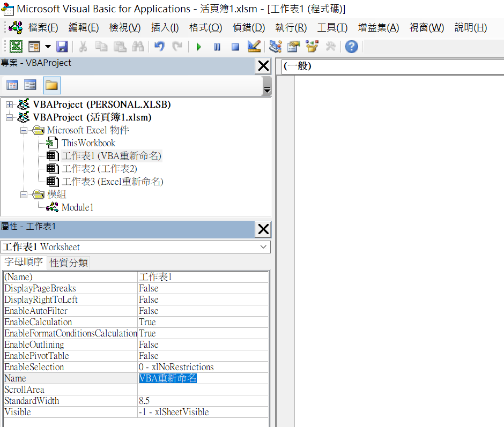Image resolution: width=504 pixels, height=427 pixels.
Task: Click View Object icon in project pane
Action: pyautogui.click(x=30, y=85)
